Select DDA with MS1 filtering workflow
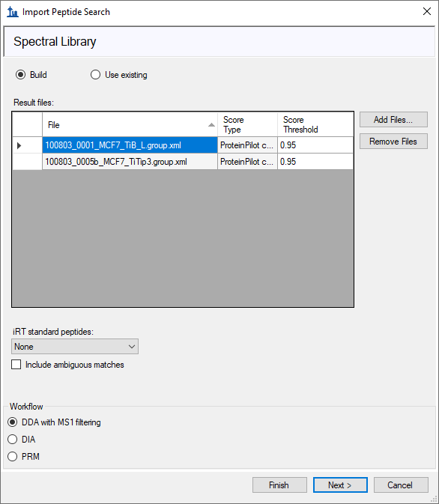Viewport: 439px width, 504px height. tap(13, 422)
